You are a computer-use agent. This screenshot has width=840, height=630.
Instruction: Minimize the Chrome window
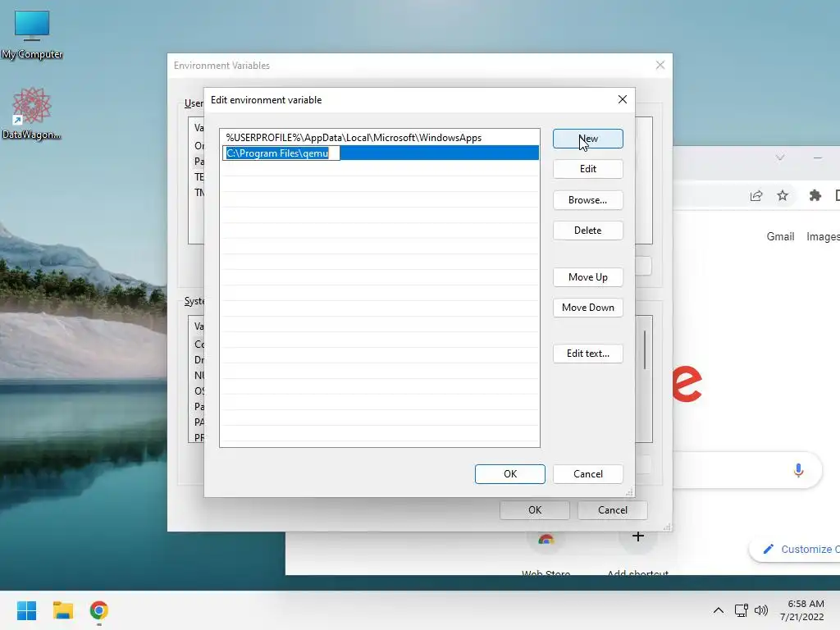(x=818, y=157)
